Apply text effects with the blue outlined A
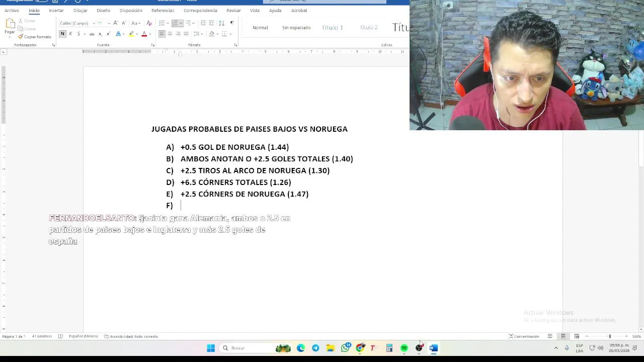This screenshot has height=362, width=644. pyautogui.click(x=118, y=34)
